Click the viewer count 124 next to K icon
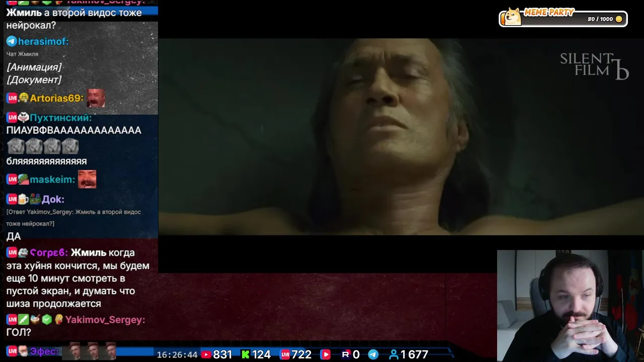The width and height of the screenshot is (644, 362). coord(262,354)
